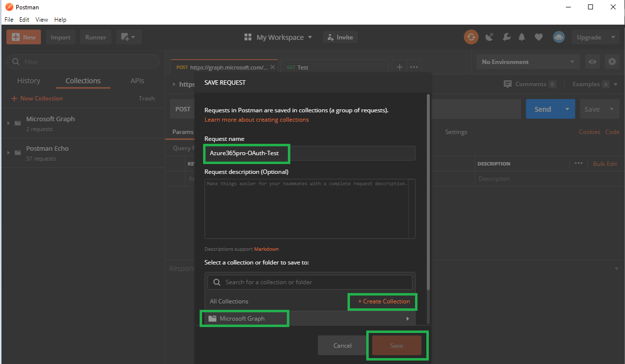
Task: Click the sidebar Filter field
Action: point(83,62)
